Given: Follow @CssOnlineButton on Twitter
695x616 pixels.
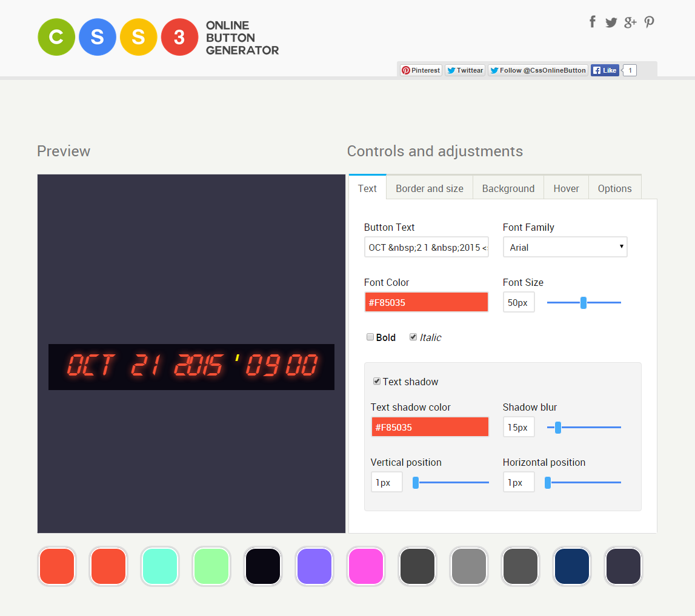Looking at the screenshot, I should 538,70.
